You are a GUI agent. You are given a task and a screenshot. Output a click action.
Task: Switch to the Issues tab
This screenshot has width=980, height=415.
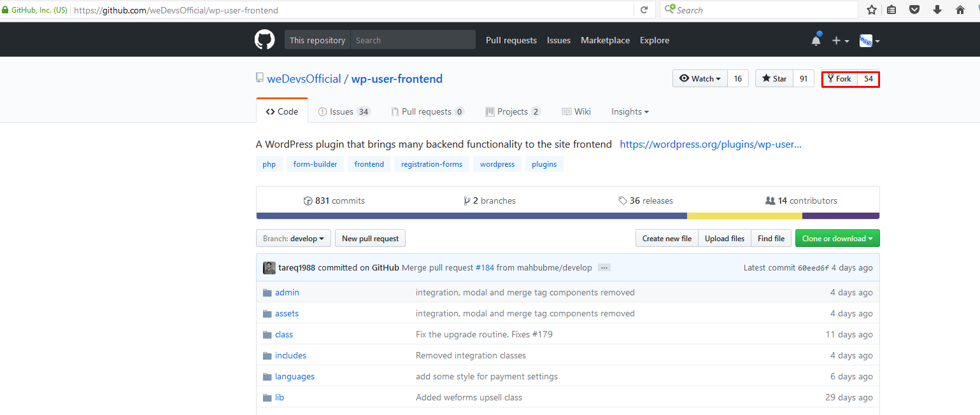344,111
